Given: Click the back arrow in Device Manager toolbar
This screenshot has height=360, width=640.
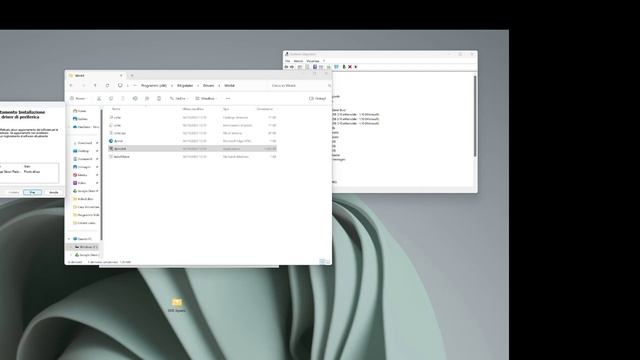Looking at the screenshot, I should (x=286, y=67).
